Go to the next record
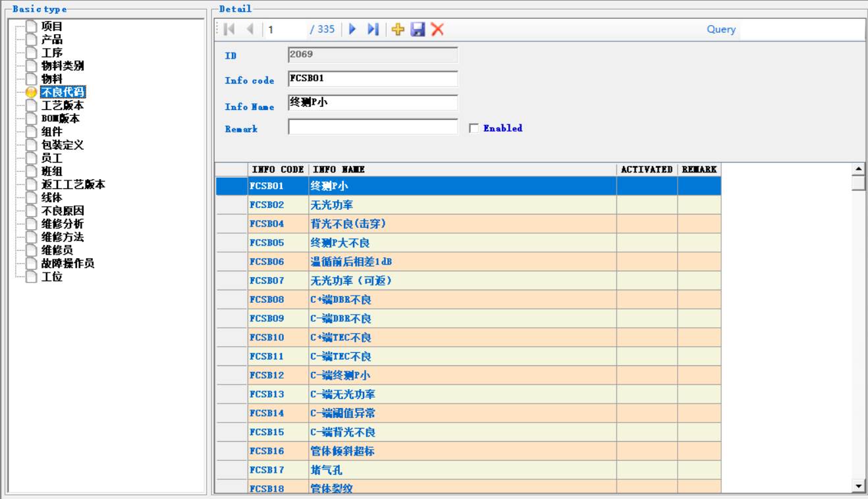Viewport: 868px width, 499px height. tap(352, 30)
